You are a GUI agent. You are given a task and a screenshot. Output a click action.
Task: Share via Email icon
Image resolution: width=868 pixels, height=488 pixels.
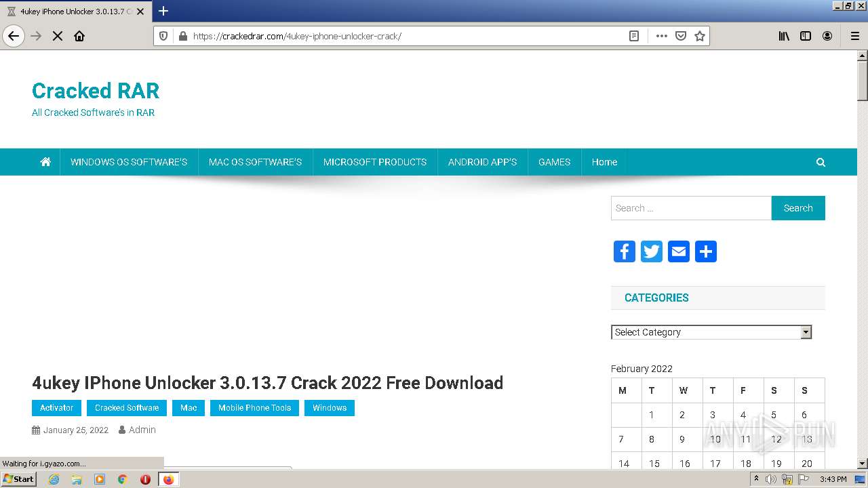tap(679, 251)
